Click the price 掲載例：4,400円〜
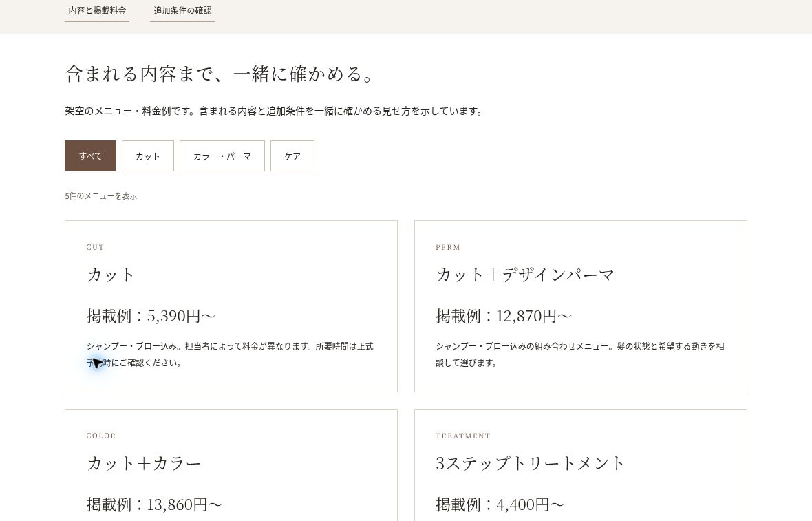Image resolution: width=812 pixels, height=521 pixels. click(x=500, y=504)
